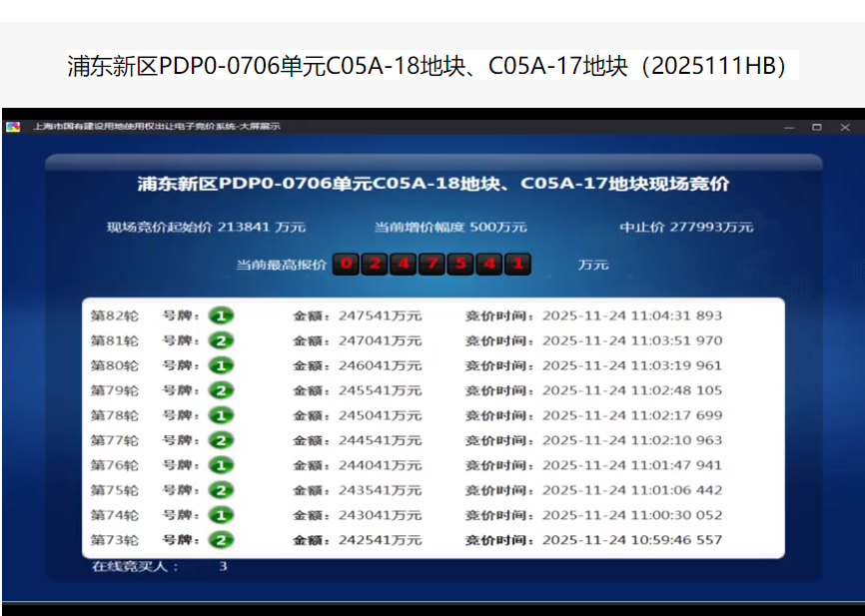Click the first red digit 0 of the highest bid

[347, 265]
